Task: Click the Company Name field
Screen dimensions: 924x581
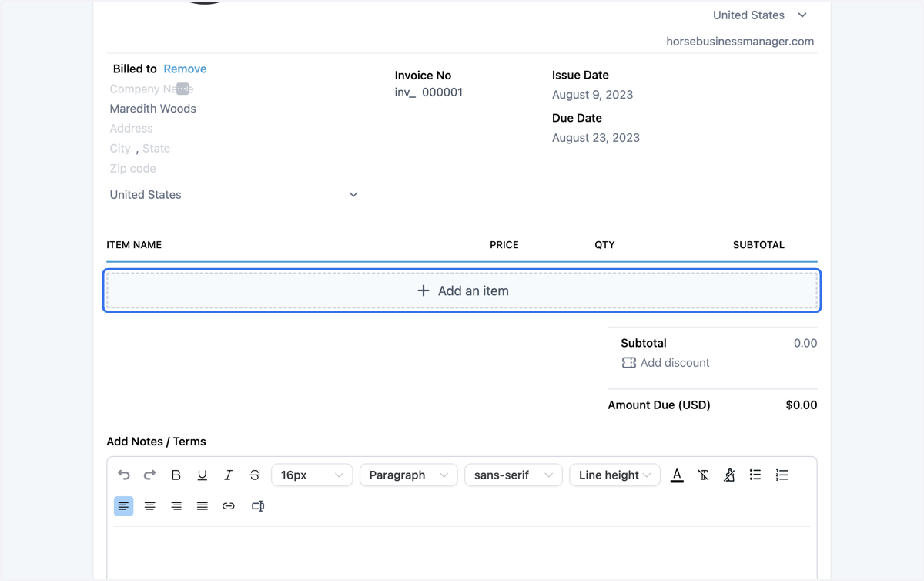Action: (152, 89)
